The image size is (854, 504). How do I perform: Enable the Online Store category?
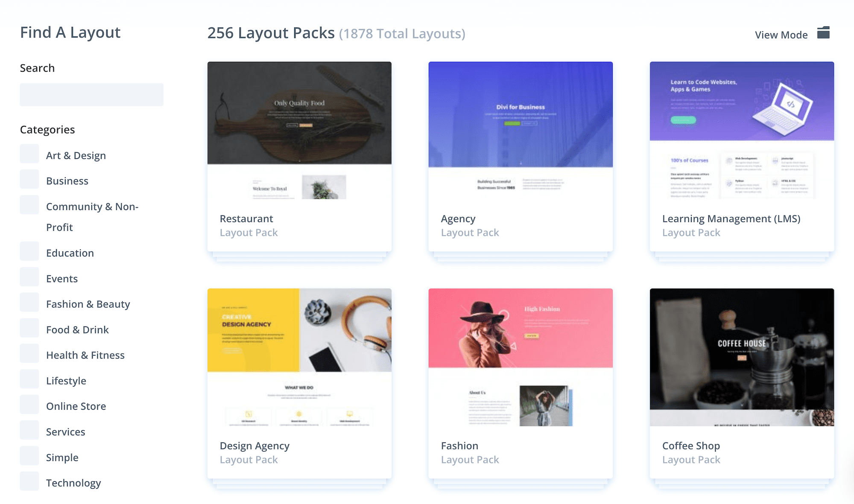tap(29, 404)
